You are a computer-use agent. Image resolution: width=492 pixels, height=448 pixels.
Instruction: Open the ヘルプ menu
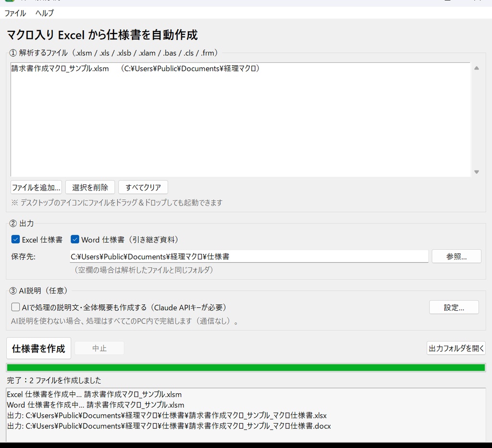(45, 13)
